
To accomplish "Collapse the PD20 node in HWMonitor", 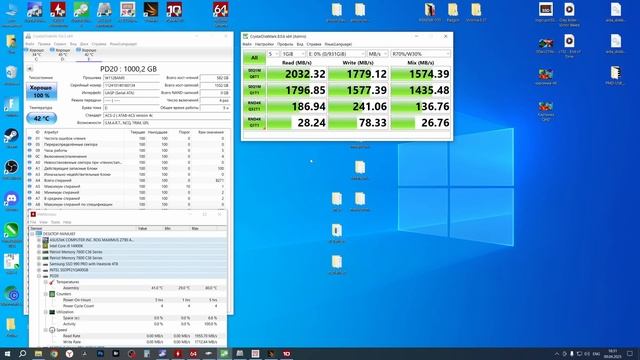I will tap(39, 276).
